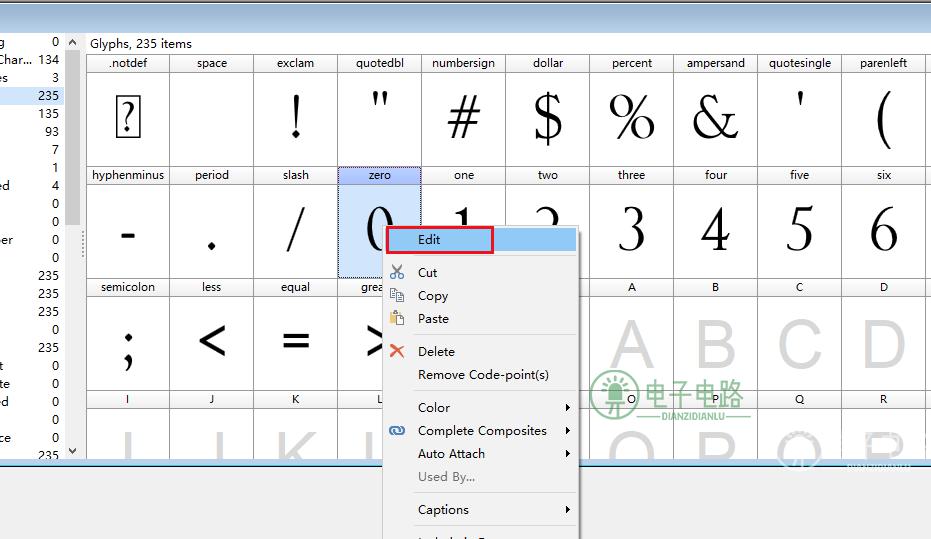Expand the Complete Composites submenu arrow

pyautogui.click(x=568, y=430)
